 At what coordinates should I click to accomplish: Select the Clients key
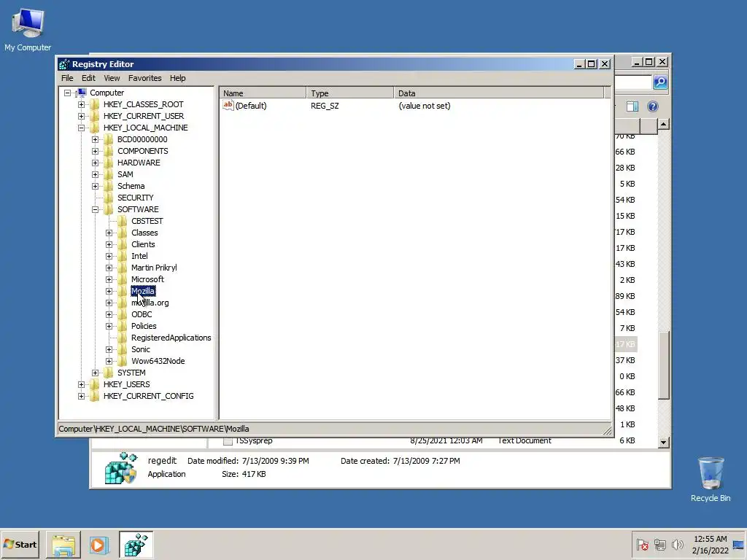coord(143,244)
